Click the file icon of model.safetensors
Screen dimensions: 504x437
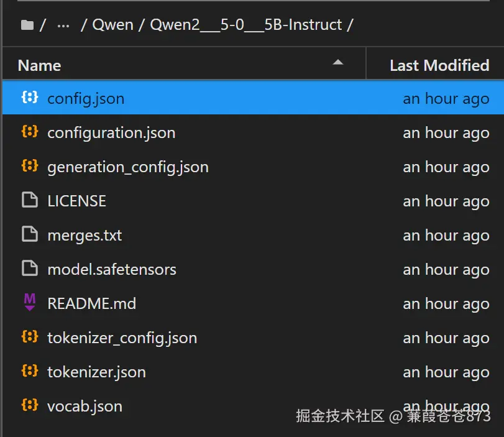pyautogui.click(x=30, y=268)
